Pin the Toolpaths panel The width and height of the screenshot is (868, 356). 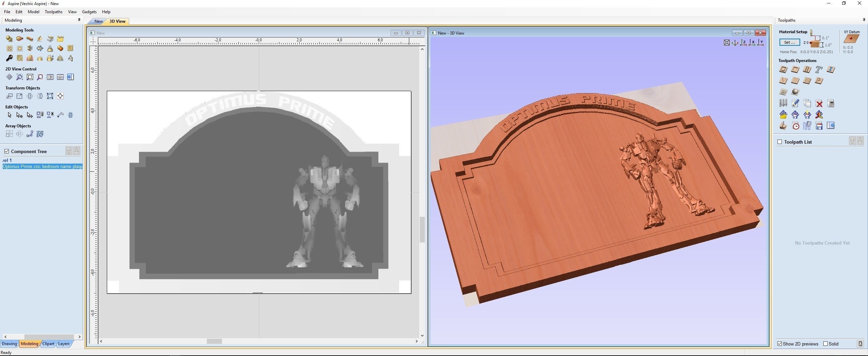[x=864, y=20]
